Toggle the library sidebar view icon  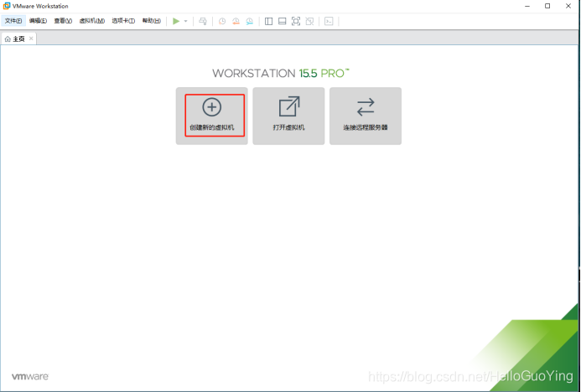click(x=268, y=21)
